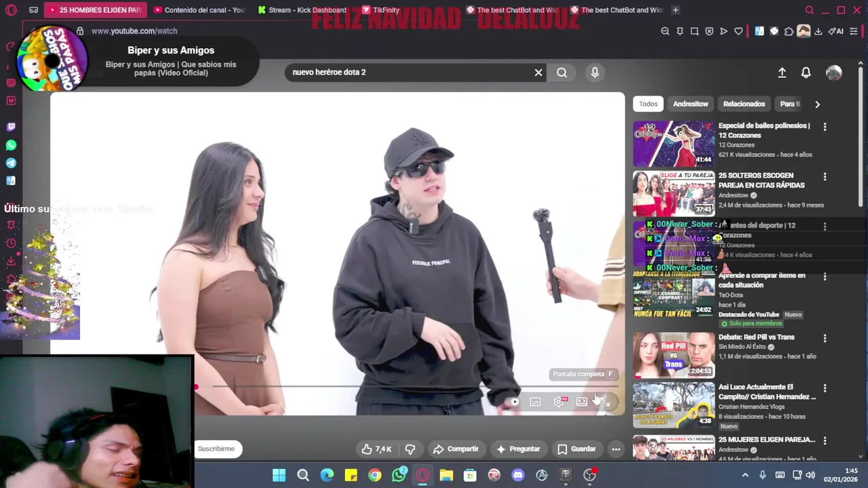The image size is (868, 488).
Task: Open options for Aprende a comprar items
Action: (825, 277)
